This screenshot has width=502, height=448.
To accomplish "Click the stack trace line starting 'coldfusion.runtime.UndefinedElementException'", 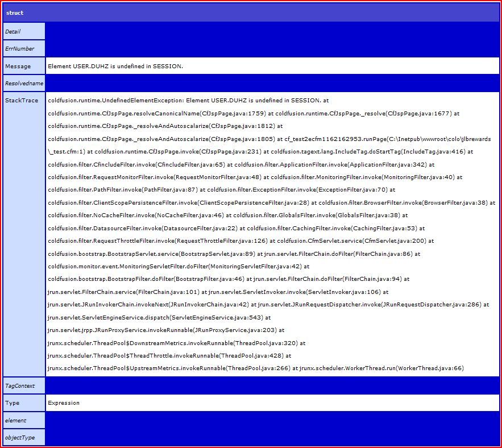I will point(188,101).
